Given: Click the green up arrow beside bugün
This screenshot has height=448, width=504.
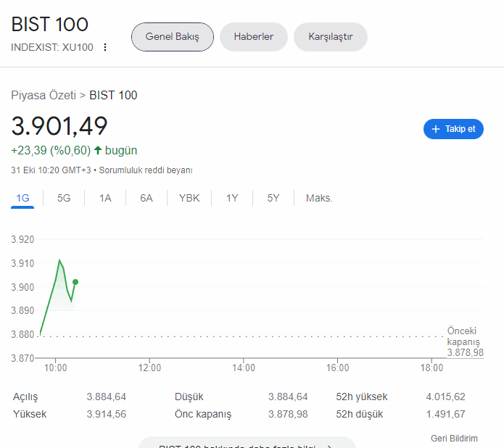Looking at the screenshot, I should point(98,150).
